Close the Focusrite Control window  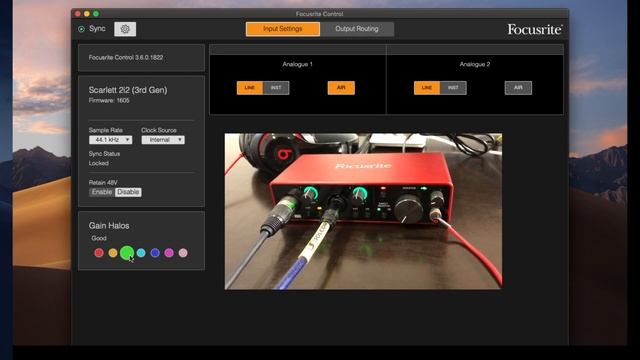[x=78, y=14]
